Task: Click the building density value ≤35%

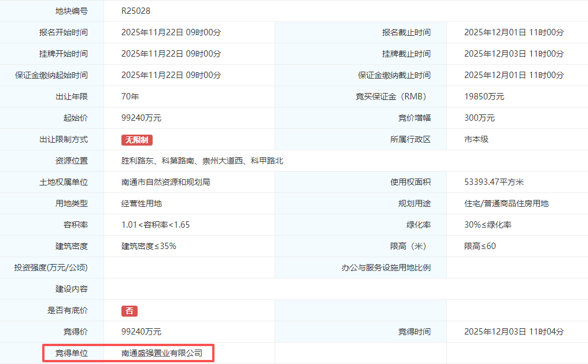Action: coord(149,246)
